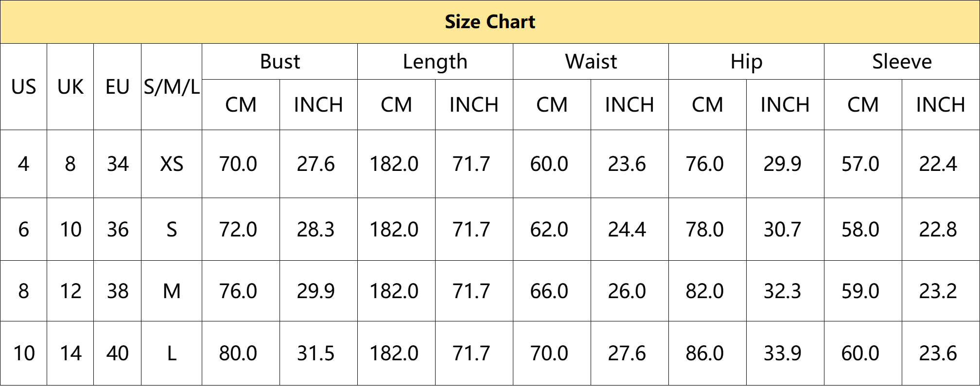Image resolution: width=980 pixels, height=386 pixels.
Task: Click the Size Chart title banner
Action: click(x=490, y=22)
